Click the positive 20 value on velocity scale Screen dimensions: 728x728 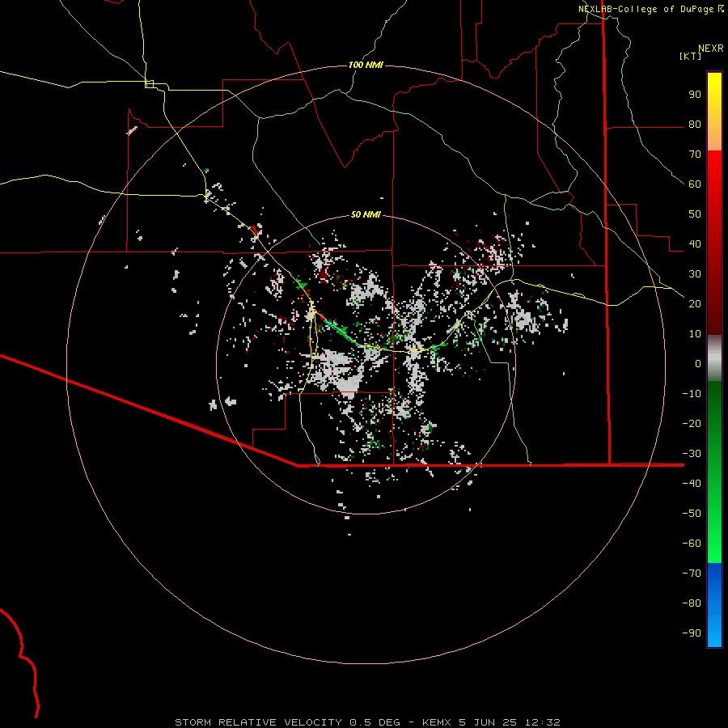click(x=695, y=304)
